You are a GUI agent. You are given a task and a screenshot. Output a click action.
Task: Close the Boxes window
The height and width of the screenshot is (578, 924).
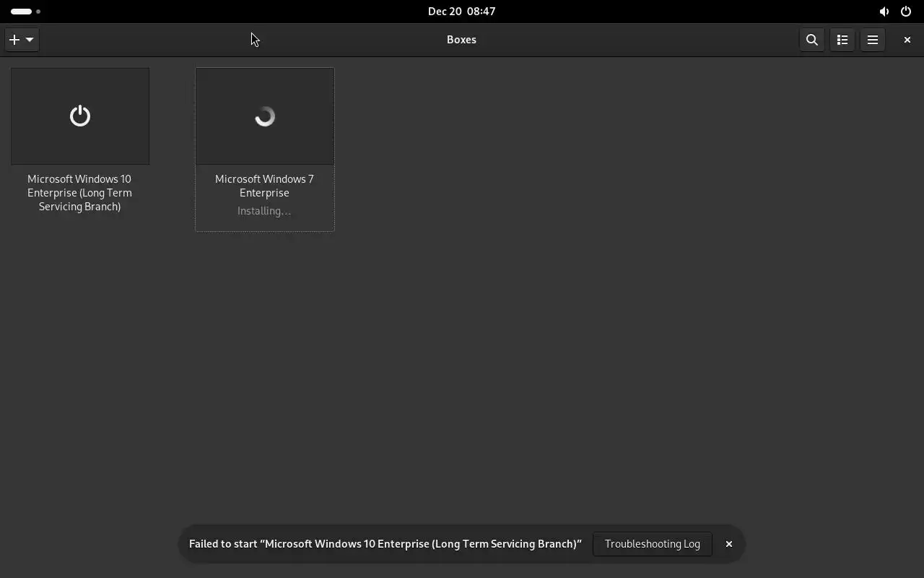click(907, 40)
